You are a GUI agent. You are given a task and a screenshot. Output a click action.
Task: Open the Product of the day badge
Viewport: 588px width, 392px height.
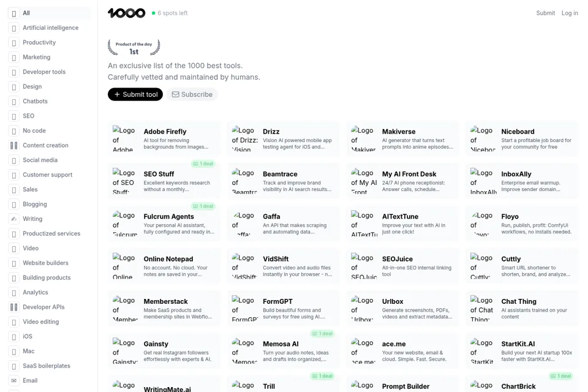click(134, 48)
